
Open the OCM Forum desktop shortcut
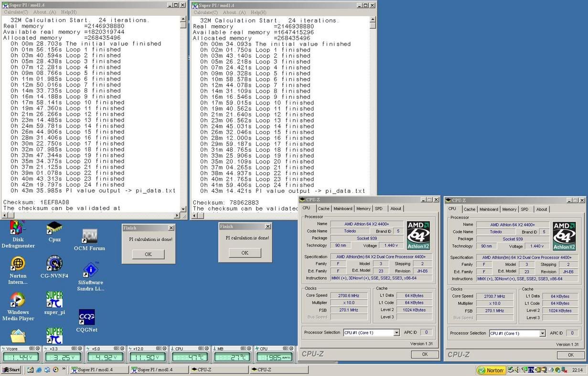89,240
